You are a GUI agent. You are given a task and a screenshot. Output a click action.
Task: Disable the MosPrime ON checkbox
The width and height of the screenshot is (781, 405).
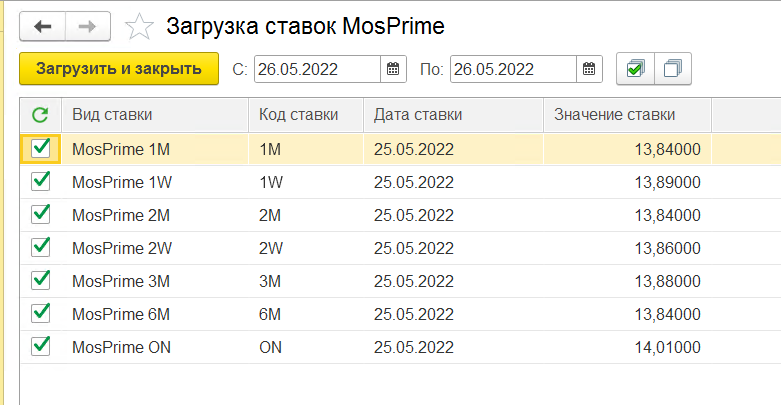[x=41, y=346]
